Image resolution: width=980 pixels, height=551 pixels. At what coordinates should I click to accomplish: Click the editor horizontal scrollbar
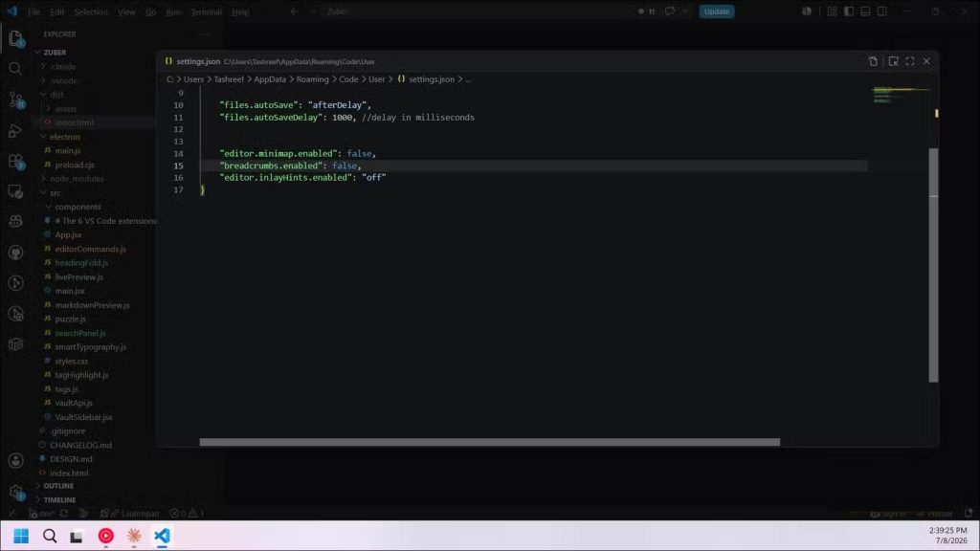tap(489, 442)
